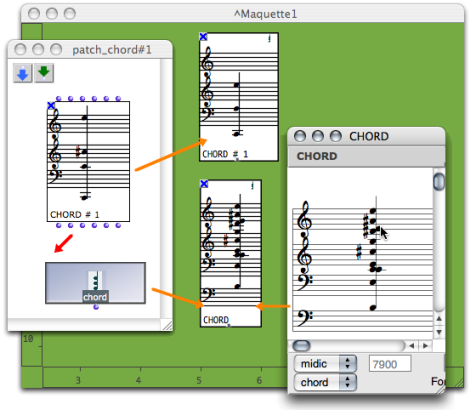
Task: Click the 'CHORD # 1' label in the maquette box
Action: click(x=225, y=154)
